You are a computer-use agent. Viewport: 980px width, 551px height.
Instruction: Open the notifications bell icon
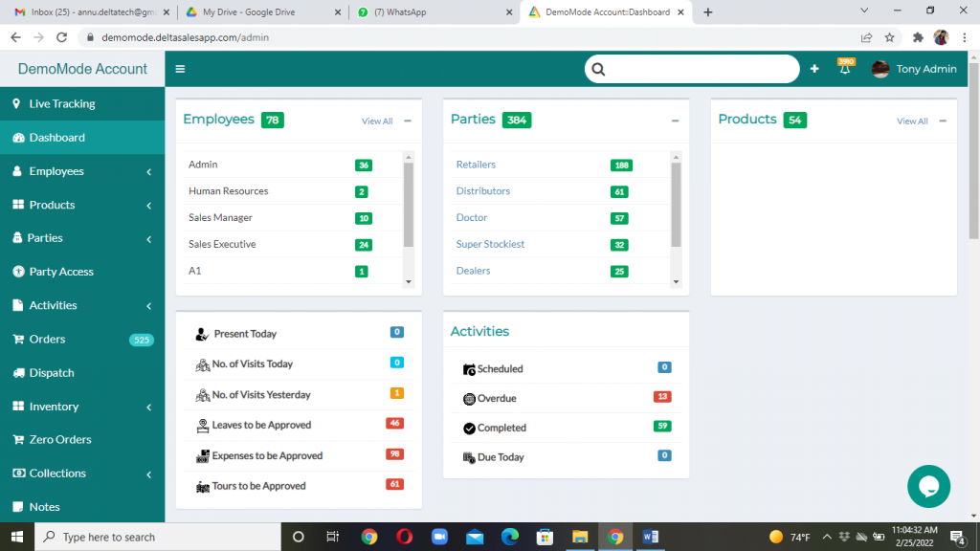click(x=844, y=69)
